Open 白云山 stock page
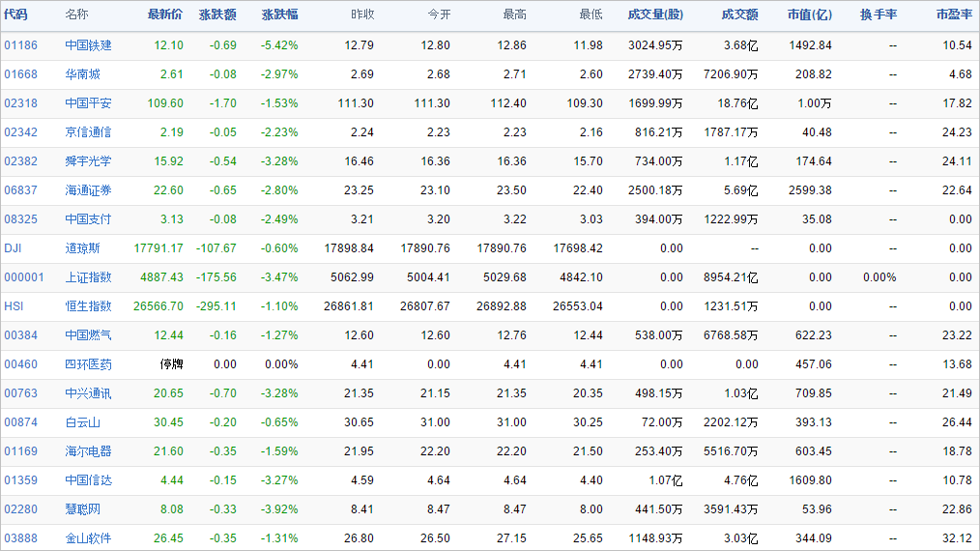This screenshot has height=551, width=980. coord(82,422)
